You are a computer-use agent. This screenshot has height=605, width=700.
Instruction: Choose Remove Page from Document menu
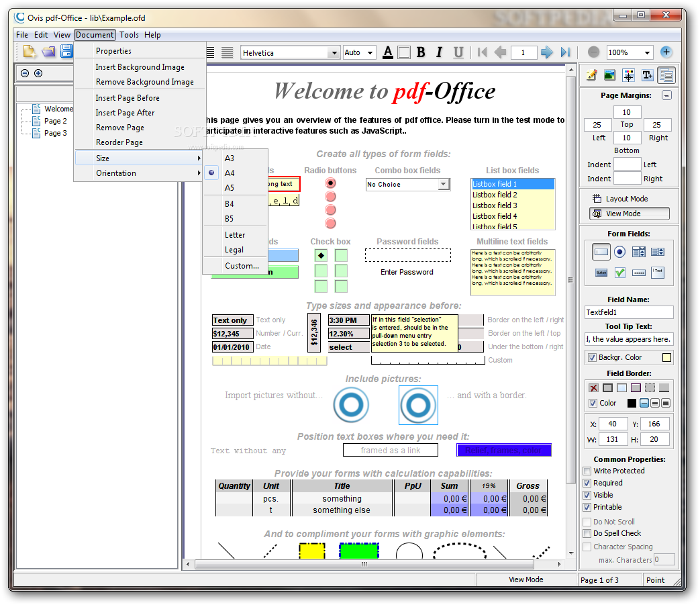[119, 128]
